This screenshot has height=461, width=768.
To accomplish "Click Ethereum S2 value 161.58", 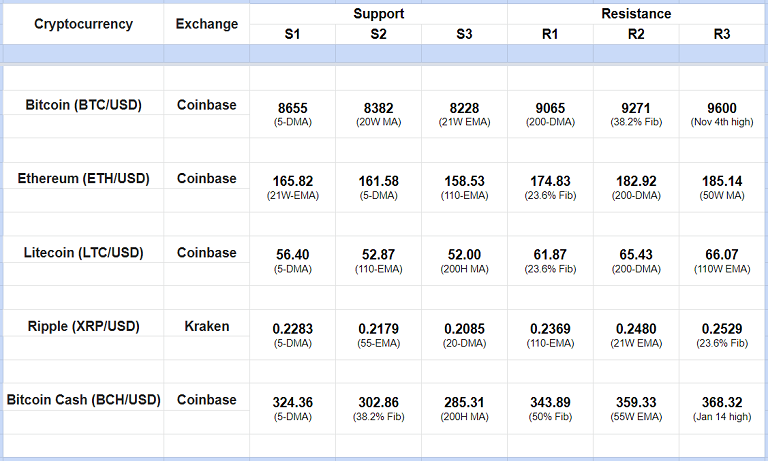I will (378, 181).
